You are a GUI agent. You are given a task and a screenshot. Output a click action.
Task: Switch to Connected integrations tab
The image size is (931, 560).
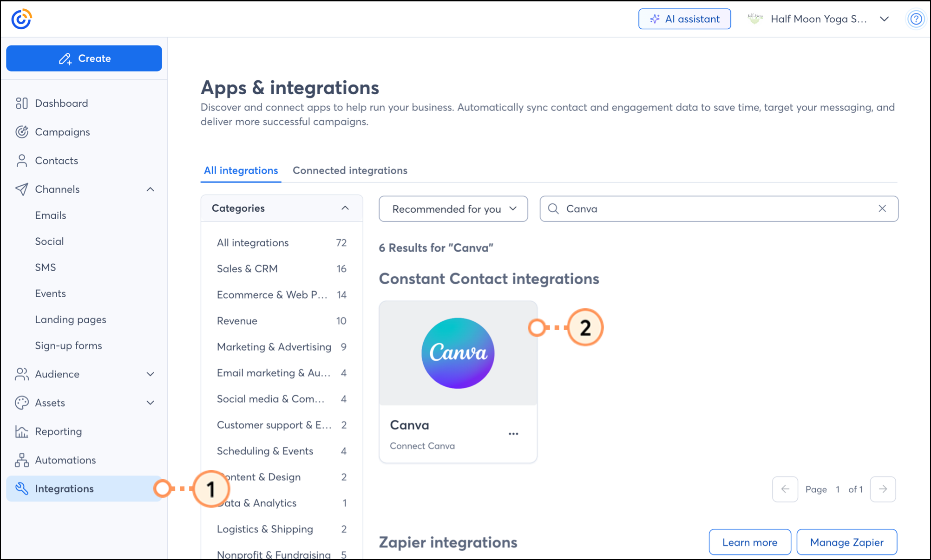click(x=350, y=170)
